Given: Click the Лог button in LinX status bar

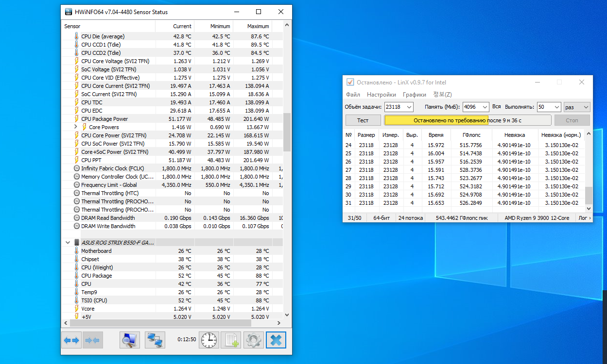Looking at the screenshot, I should tap(584, 218).
